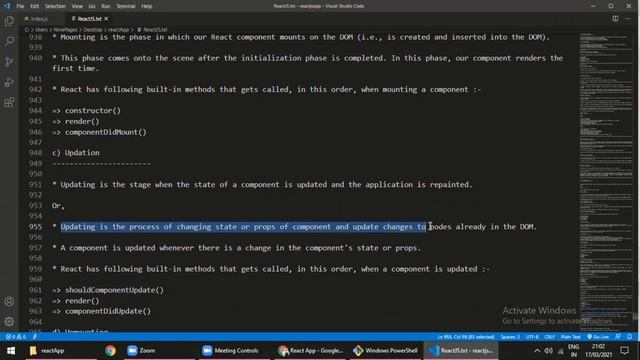Click the Go Live status bar button
The image size is (640, 360).
coord(598,337)
